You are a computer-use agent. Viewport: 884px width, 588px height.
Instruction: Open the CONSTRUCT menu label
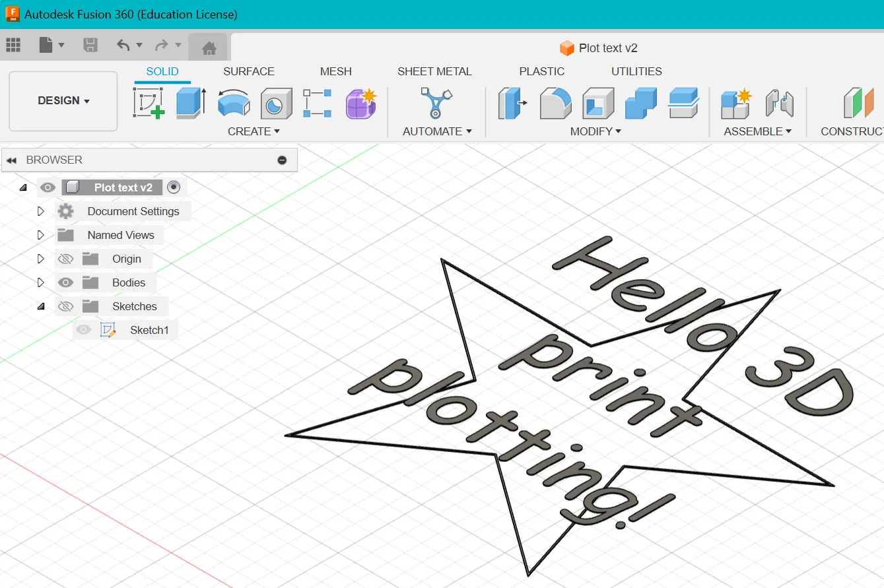(x=852, y=131)
